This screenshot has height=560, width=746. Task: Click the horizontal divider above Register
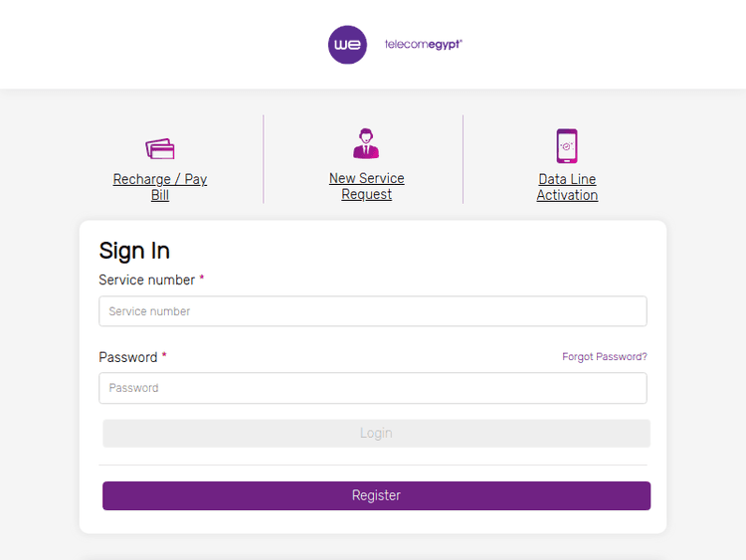pyautogui.click(x=373, y=465)
